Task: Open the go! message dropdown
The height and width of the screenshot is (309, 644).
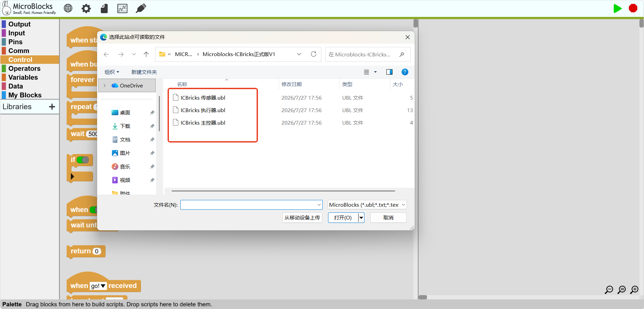Action: (98, 286)
